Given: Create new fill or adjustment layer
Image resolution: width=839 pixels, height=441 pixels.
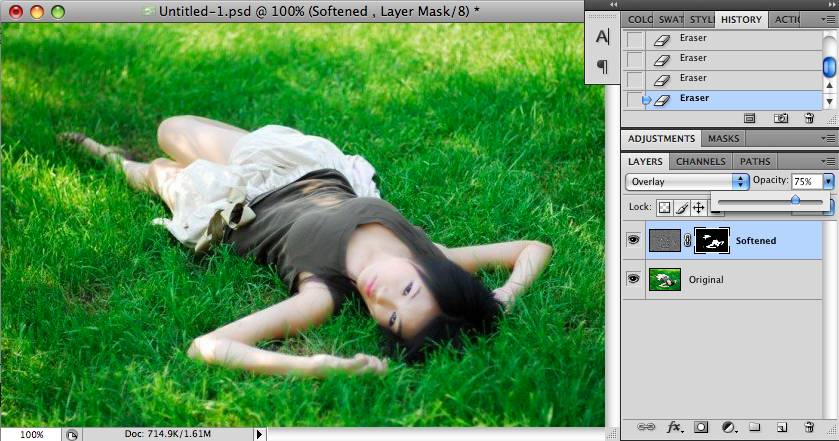Looking at the screenshot, I should [x=729, y=427].
